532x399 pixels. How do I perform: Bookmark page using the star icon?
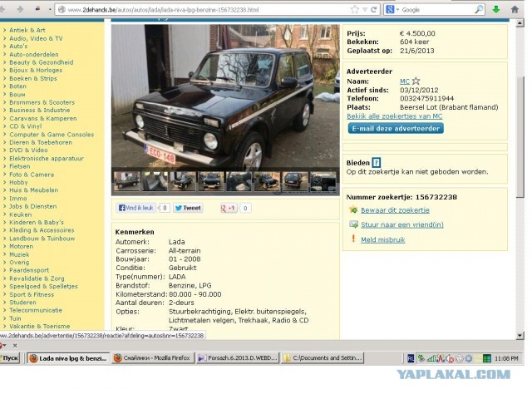click(x=353, y=10)
